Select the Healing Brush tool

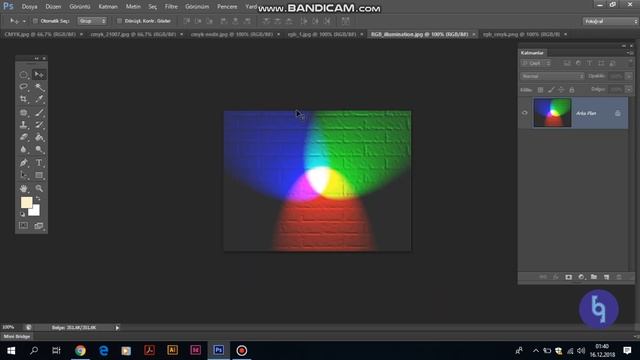(x=24, y=113)
